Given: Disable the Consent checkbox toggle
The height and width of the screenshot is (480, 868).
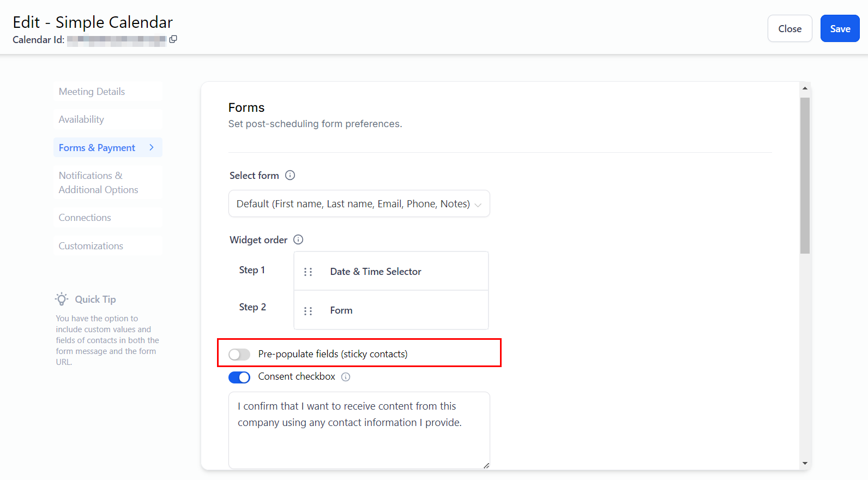Looking at the screenshot, I should [239, 377].
